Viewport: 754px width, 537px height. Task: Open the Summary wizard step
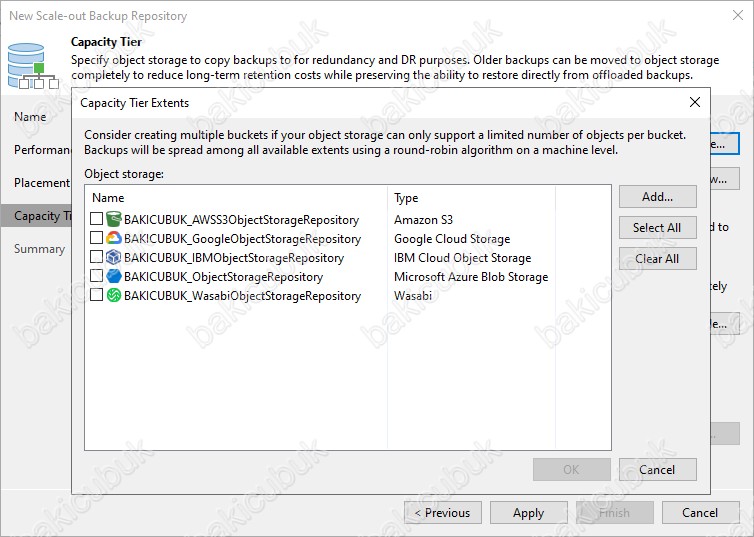click(39, 249)
